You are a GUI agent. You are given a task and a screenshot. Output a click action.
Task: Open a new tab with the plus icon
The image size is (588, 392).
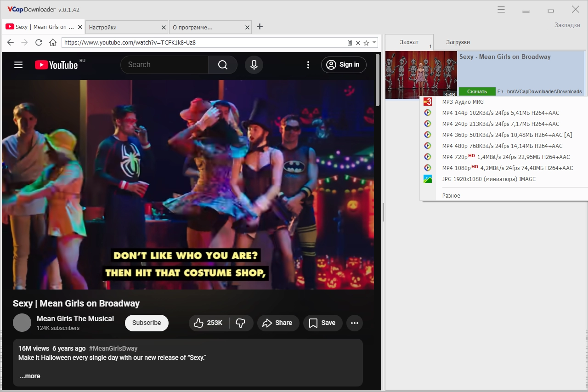pos(260,27)
